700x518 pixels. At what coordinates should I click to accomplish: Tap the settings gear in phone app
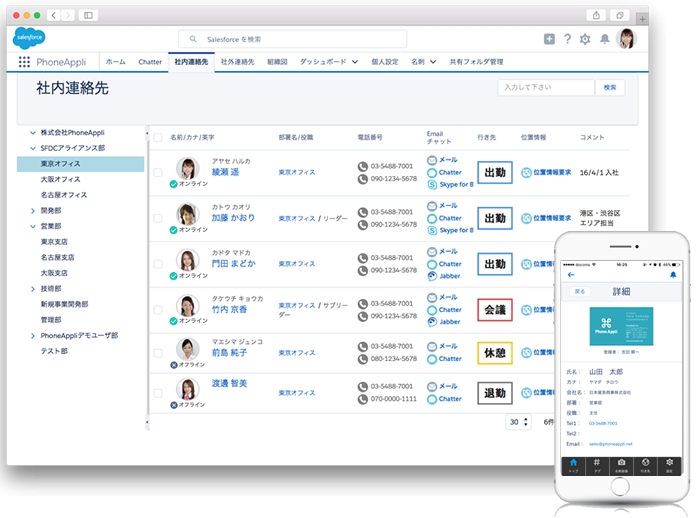[669, 465]
